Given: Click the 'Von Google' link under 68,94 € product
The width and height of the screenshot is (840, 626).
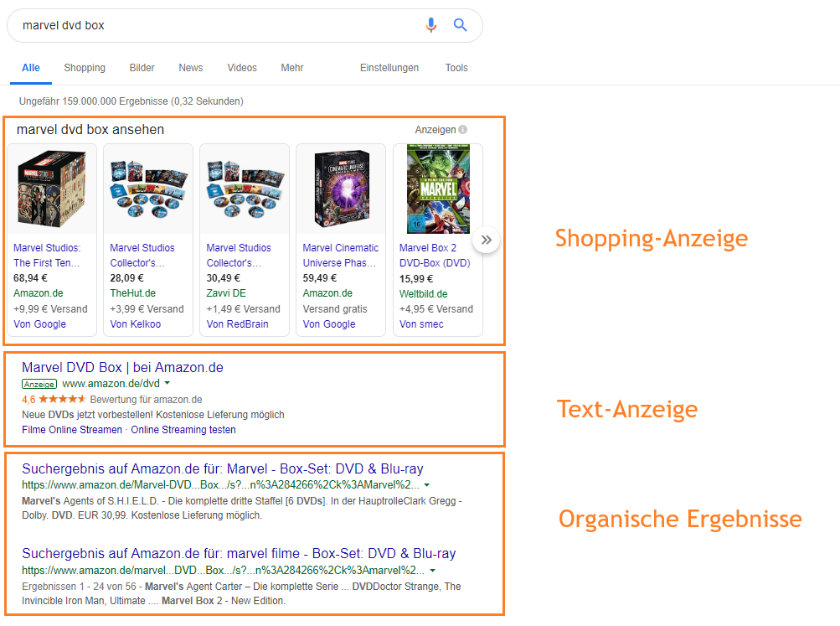Looking at the screenshot, I should coord(39,324).
